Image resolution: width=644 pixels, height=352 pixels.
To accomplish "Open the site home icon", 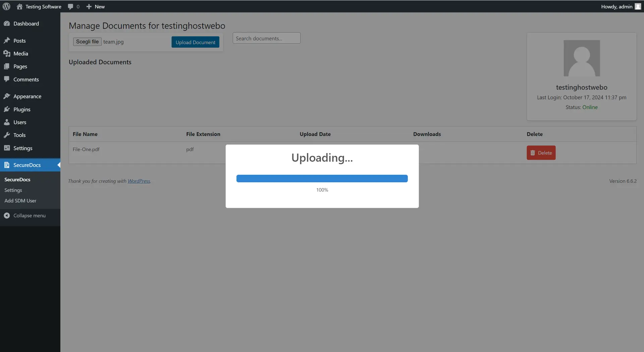I will point(19,6).
